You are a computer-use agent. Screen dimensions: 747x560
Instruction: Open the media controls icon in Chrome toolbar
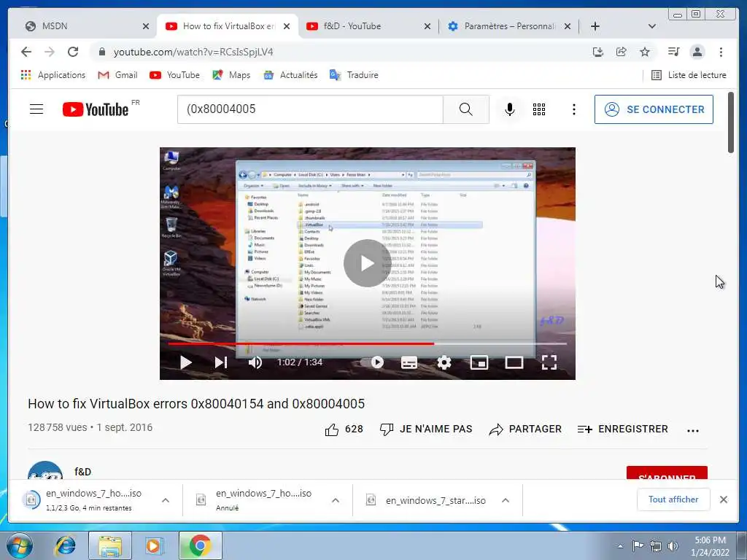673,52
